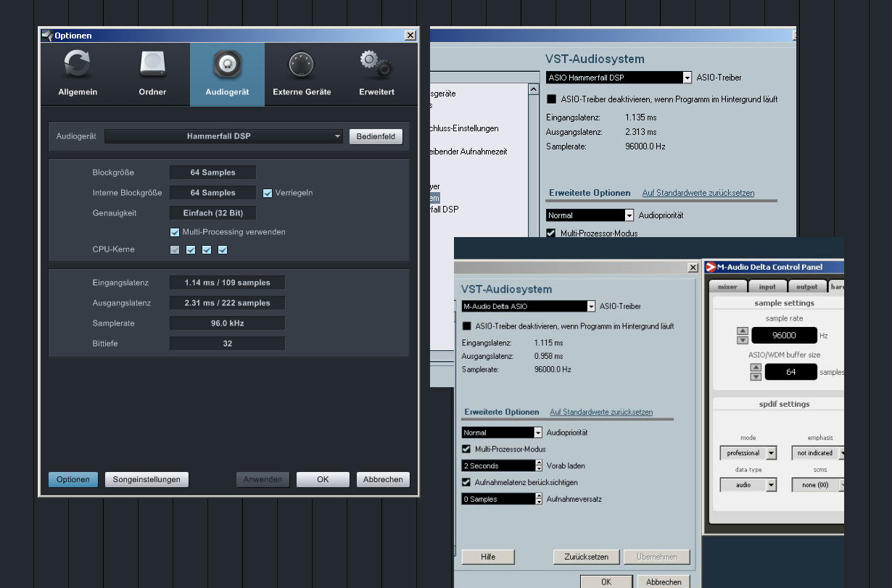Click the greyed-out first CPU-Kerne checkbox
892x588 pixels.
click(x=175, y=250)
